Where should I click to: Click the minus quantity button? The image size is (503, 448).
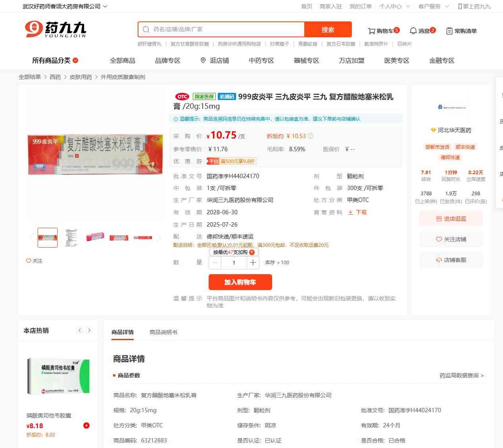point(215,263)
